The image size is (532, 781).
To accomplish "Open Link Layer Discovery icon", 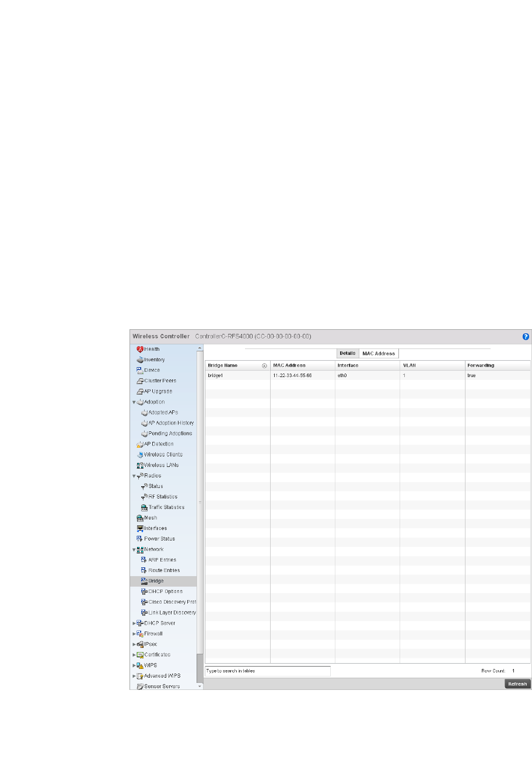I will 144,612.
